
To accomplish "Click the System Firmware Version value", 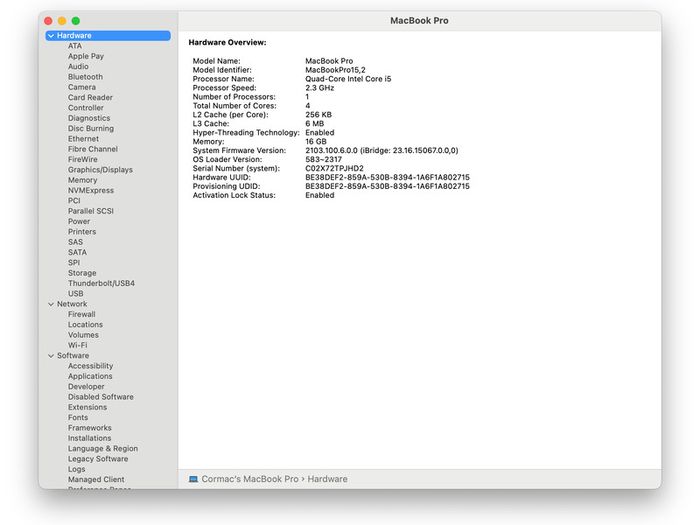I will [382, 150].
